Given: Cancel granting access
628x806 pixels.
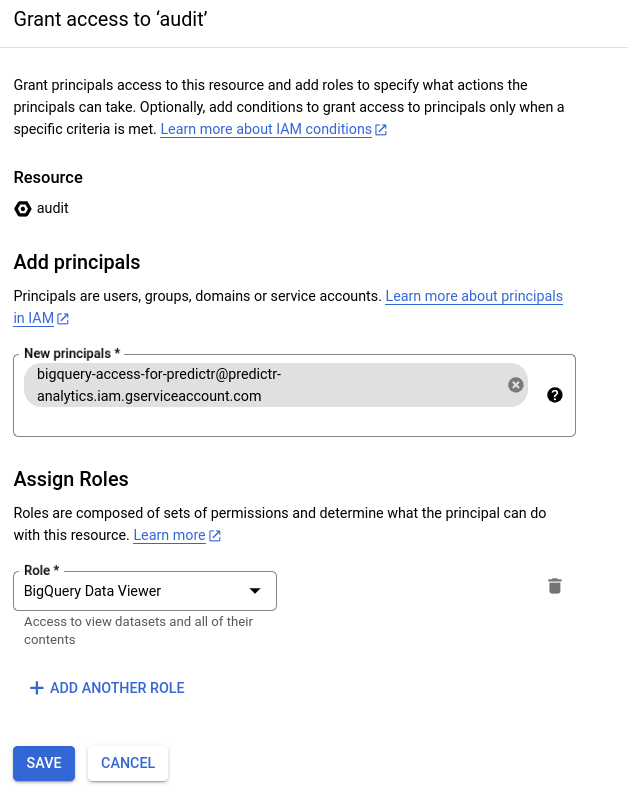Looking at the screenshot, I should [x=128, y=763].
